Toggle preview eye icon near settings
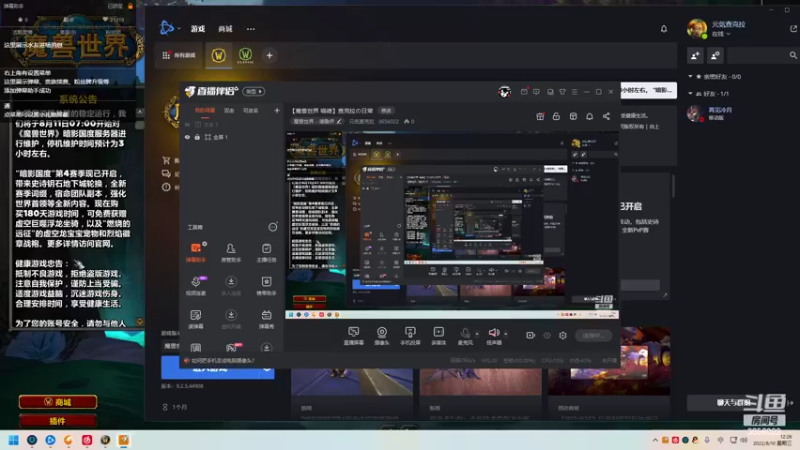The image size is (800, 450). click(x=547, y=335)
